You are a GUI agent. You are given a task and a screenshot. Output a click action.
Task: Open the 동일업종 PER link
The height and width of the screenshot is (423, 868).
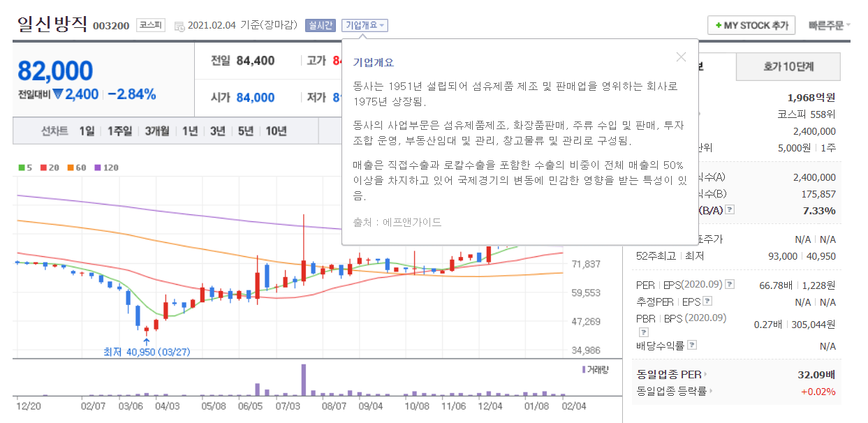[671, 375]
